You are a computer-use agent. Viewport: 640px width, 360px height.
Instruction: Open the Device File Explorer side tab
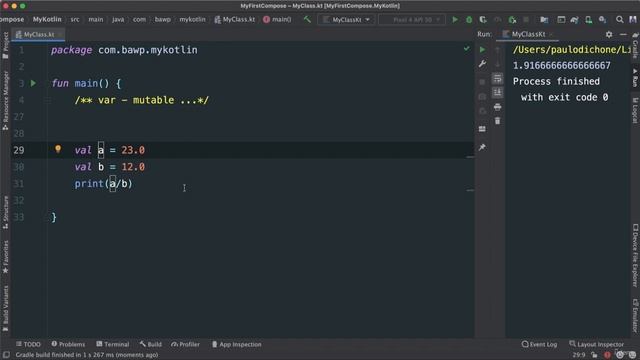pyautogui.click(x=635, y=255)
